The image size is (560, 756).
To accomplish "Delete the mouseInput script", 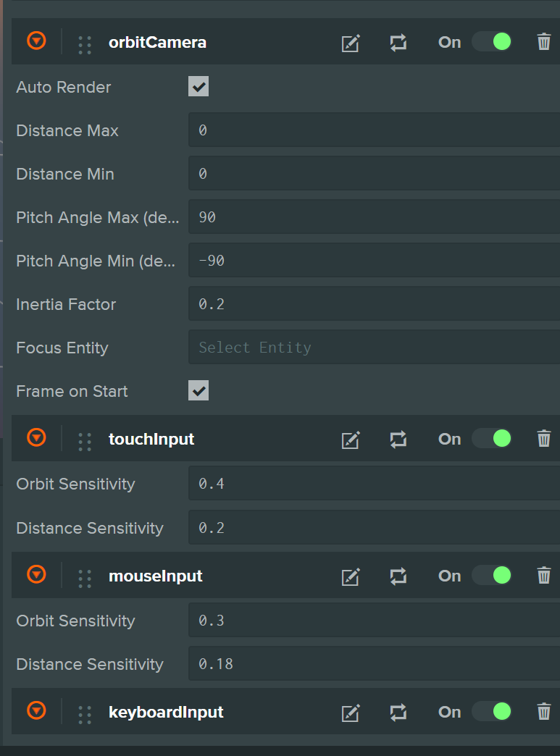I will pyautogui.click(x=544, y=576).
